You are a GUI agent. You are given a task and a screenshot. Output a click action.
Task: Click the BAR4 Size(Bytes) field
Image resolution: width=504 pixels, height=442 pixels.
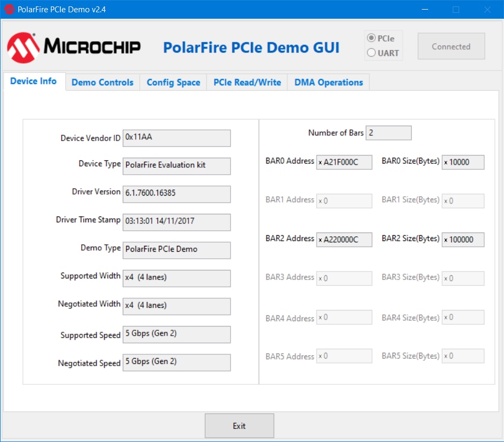tap(463, 317)
